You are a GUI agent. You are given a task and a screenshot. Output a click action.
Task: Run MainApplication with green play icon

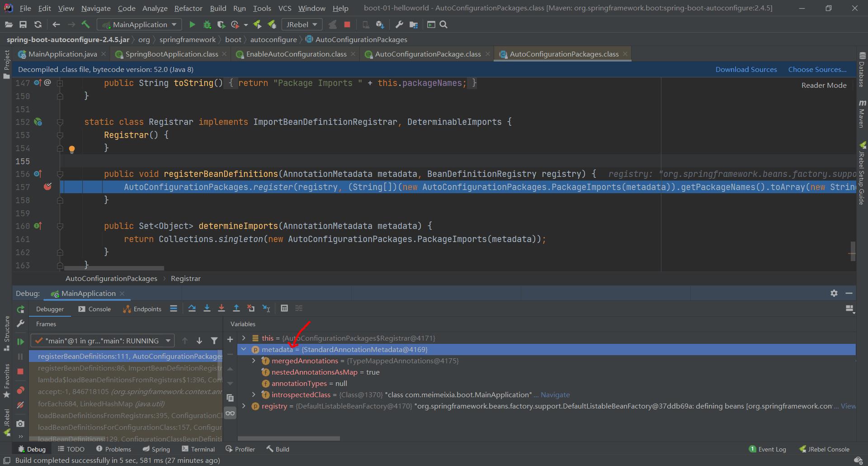click(192, 24)
